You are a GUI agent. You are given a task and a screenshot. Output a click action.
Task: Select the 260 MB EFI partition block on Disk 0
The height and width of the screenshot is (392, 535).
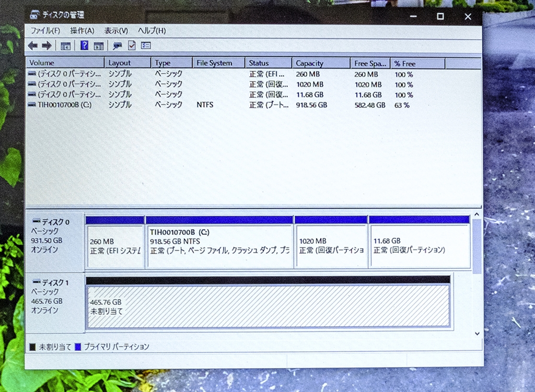click(x=115, y=242)
